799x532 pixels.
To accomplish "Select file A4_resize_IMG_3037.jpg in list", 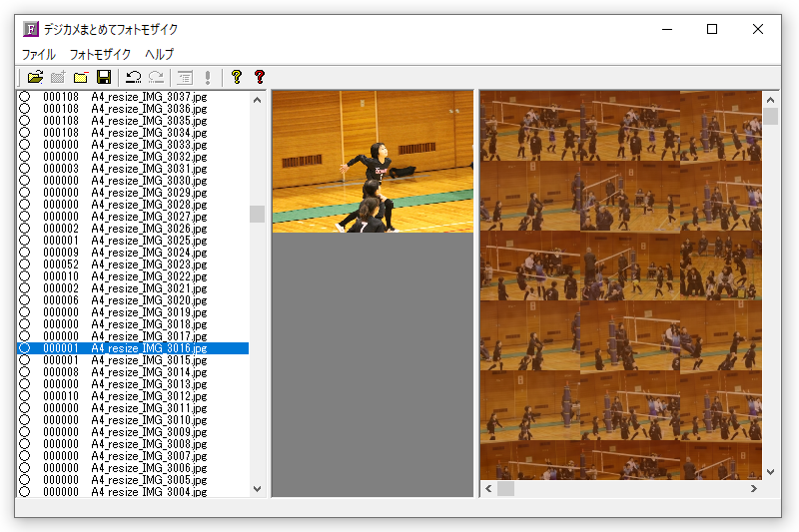I will click(149, 97).
